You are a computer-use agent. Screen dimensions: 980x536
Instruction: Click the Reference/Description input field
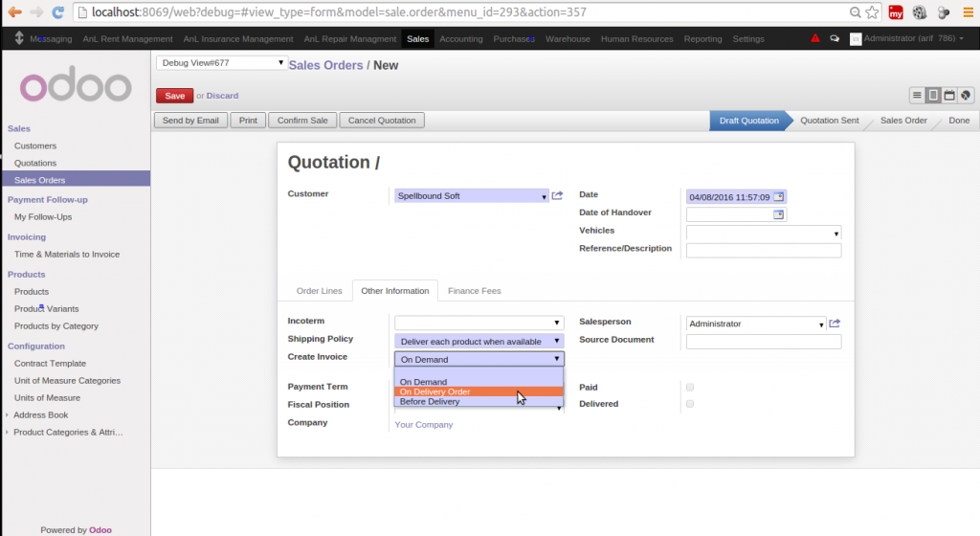(763, 251)
